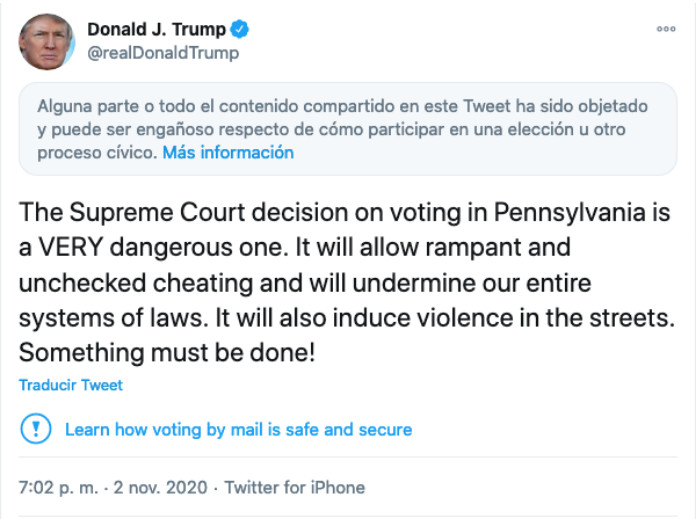Open "Learn how voting by mail" link
Image resolution: width=700 pixels, height=519 pixels.
click(x=238, y=429)
